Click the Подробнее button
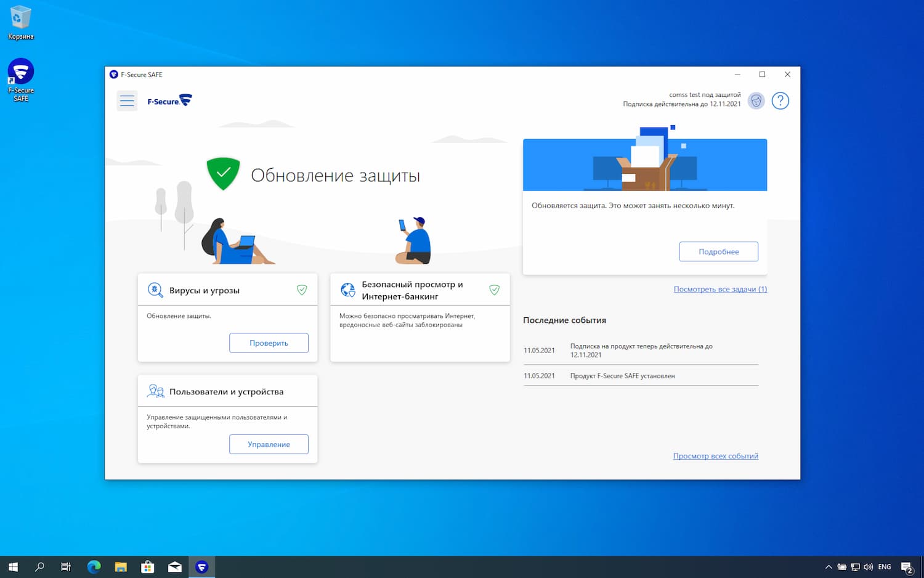 pyautogui.click(x=718, y=251)
